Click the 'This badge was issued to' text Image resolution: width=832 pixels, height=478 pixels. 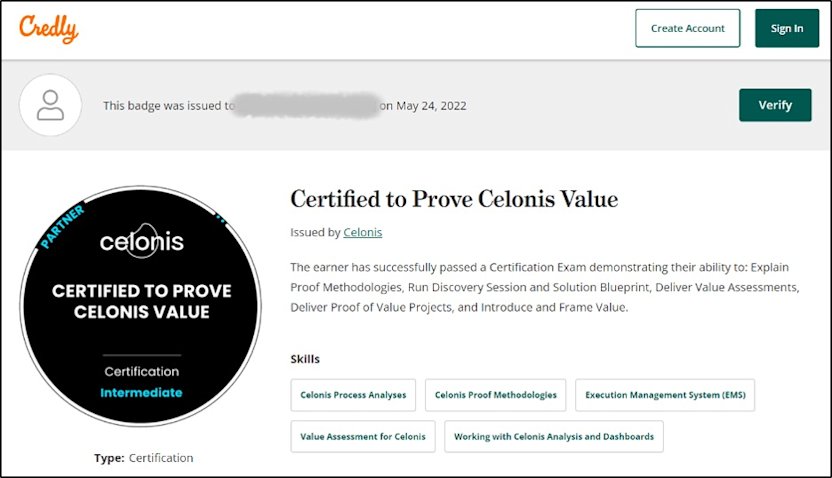pyautogui.click(x=169, y=106)
